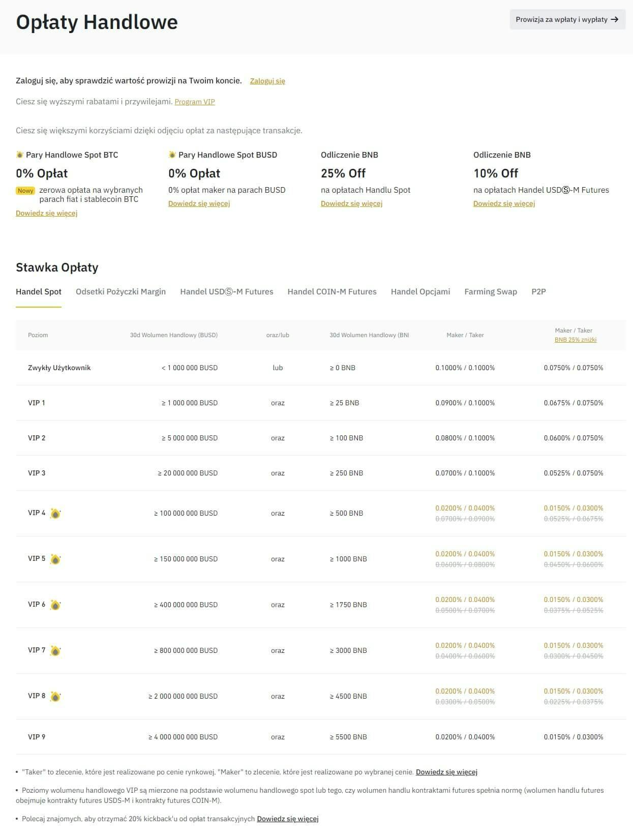633x840 pixels.
Task: Click the Stawka Opłaty section heading
Action: [x=57, y=267]
